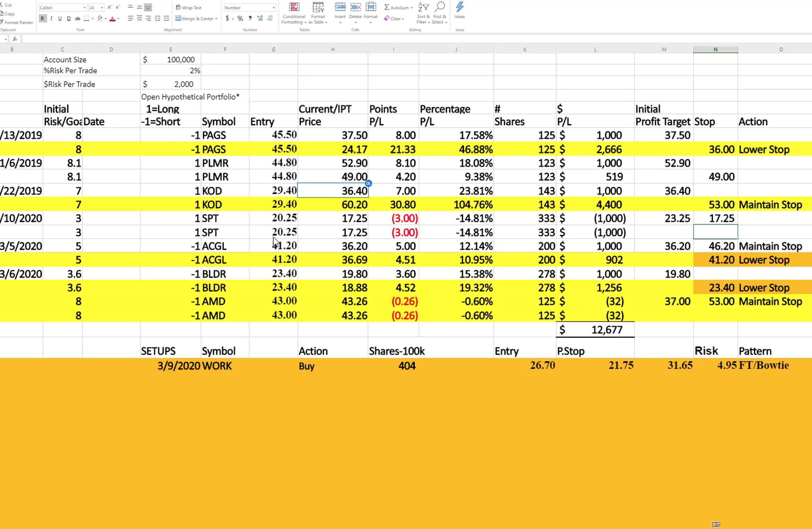The width and height of the screenshot is (812, 529).
Task: Decrease decimal places
Action: pos(270,18)
